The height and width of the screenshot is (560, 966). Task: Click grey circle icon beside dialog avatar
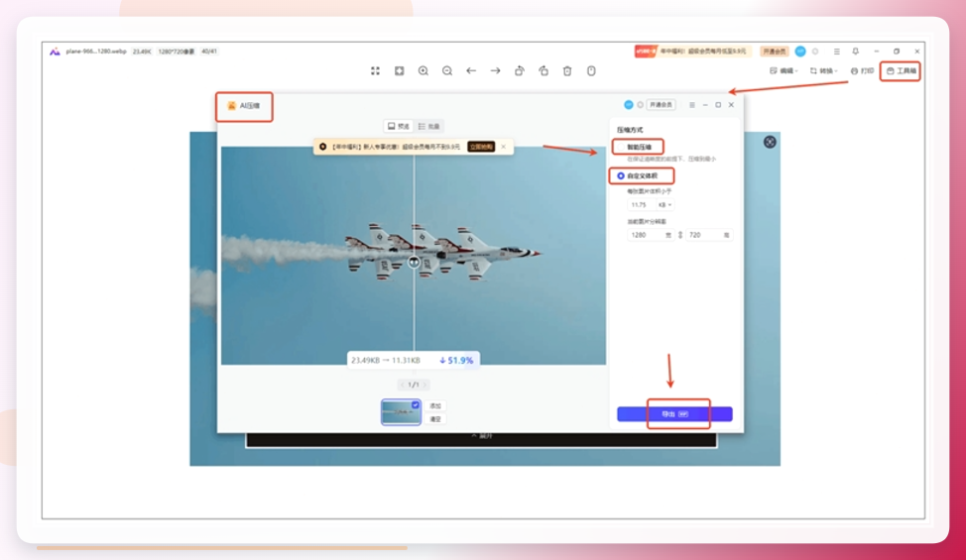coord(640,105)
